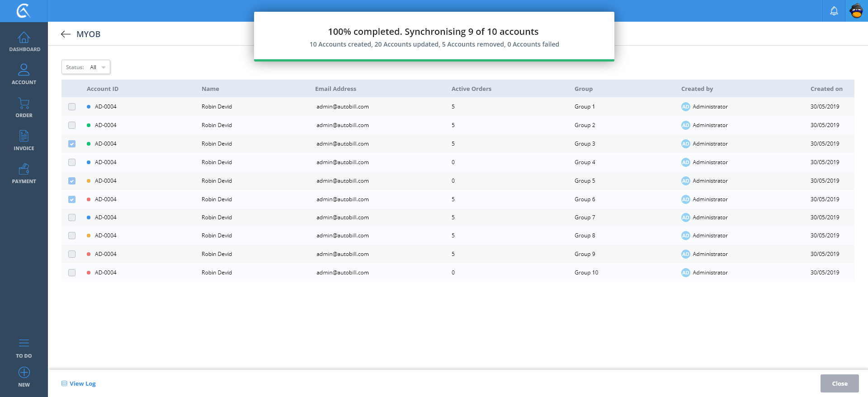The image size is (868, 397).
Task: Sort by Created on column header
Action: (826, 89)
